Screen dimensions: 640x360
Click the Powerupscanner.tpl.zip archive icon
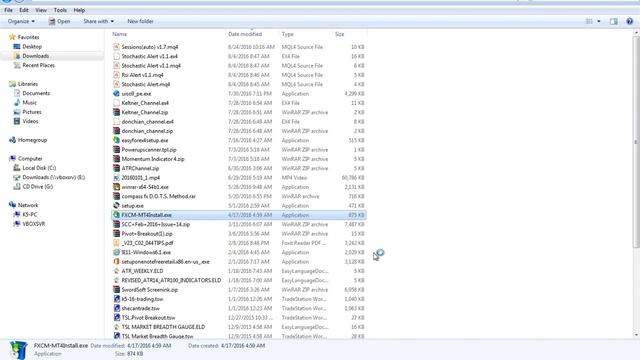(116, 149)
